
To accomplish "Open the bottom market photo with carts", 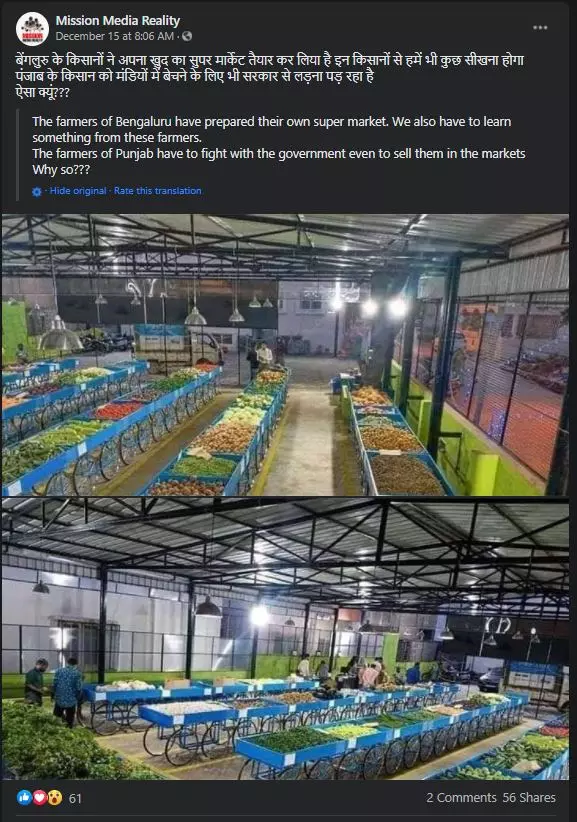I will (x=285, y=639).
